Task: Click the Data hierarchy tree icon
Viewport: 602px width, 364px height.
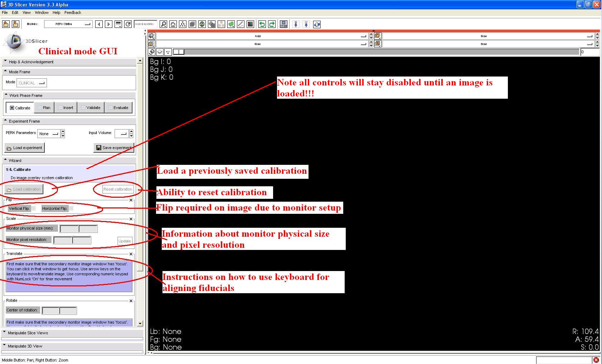Action: click(183, 24)
